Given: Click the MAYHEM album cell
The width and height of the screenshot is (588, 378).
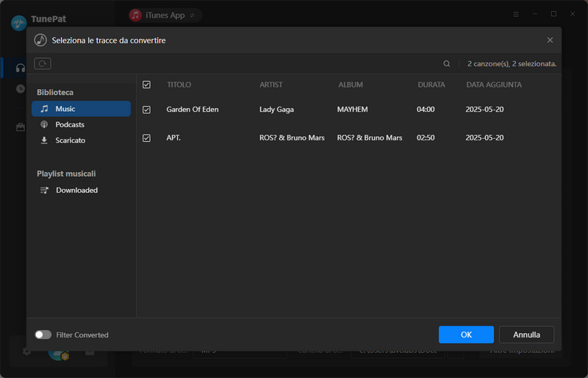Looking at the screenshot, I should coord(353,110).
